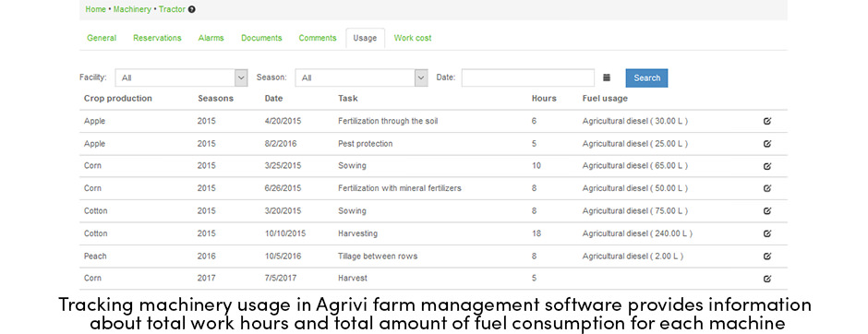Edit the Corn 3/25/2015 Sowing row
Image resolution: width=868 pixels, height=334 pixels.
point(767,166)
